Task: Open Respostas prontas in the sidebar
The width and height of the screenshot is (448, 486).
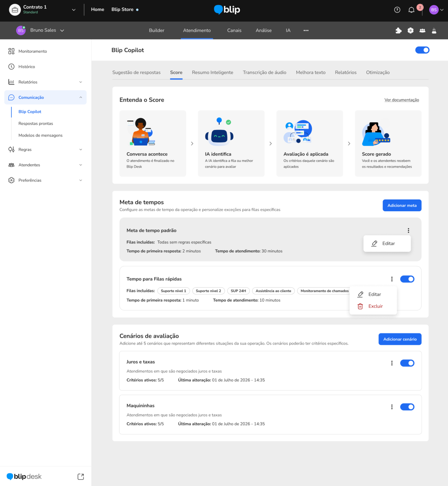Action: click(36, 124)
